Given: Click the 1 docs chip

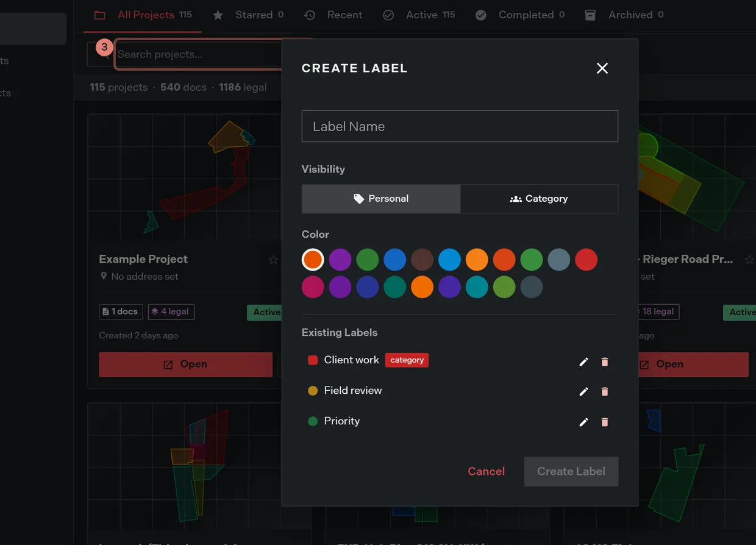Looking at the screenshot, I should [x=121, y=312].
